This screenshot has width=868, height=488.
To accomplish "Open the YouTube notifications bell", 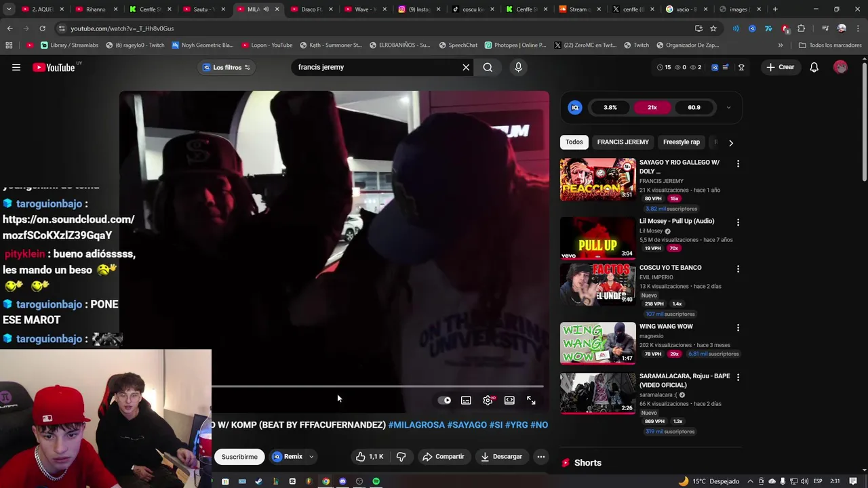I will (x=814, y=67).
